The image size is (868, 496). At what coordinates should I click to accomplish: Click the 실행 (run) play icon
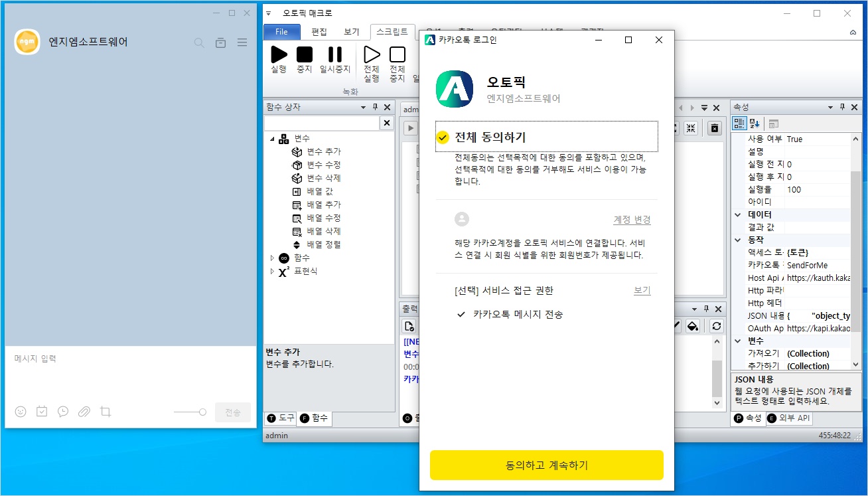(279, 54)
